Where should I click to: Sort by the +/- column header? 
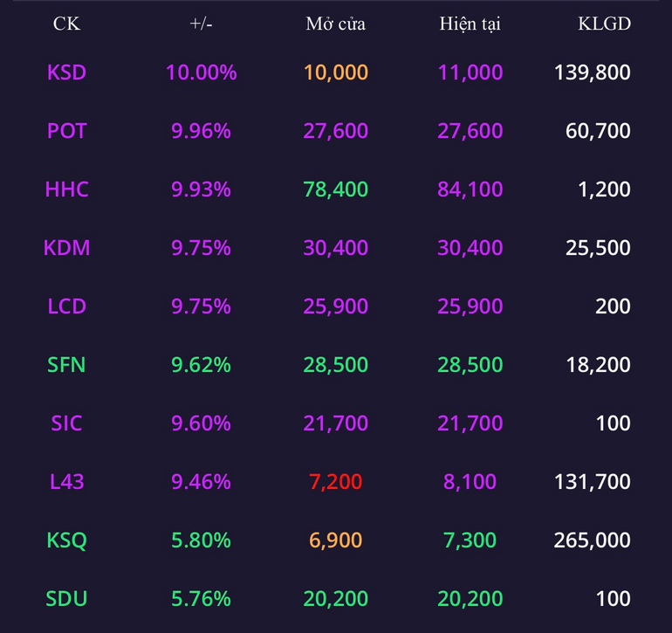click(201, 24)
